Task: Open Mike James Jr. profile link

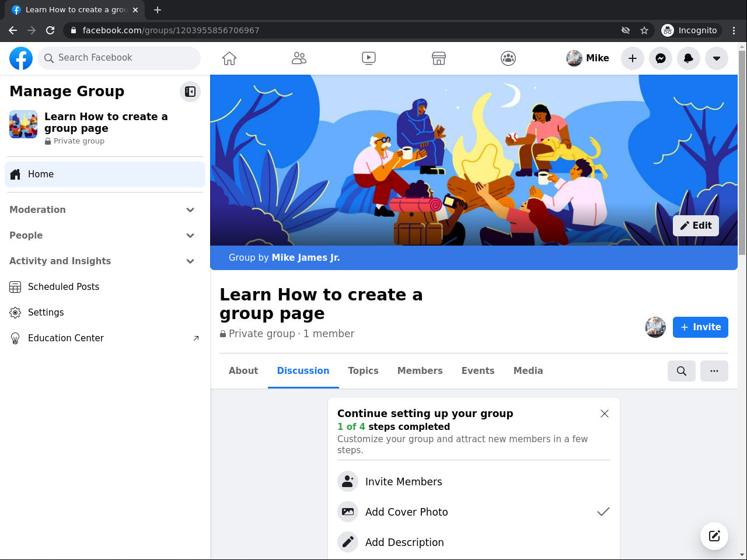Action: click(x=306, y=258)
